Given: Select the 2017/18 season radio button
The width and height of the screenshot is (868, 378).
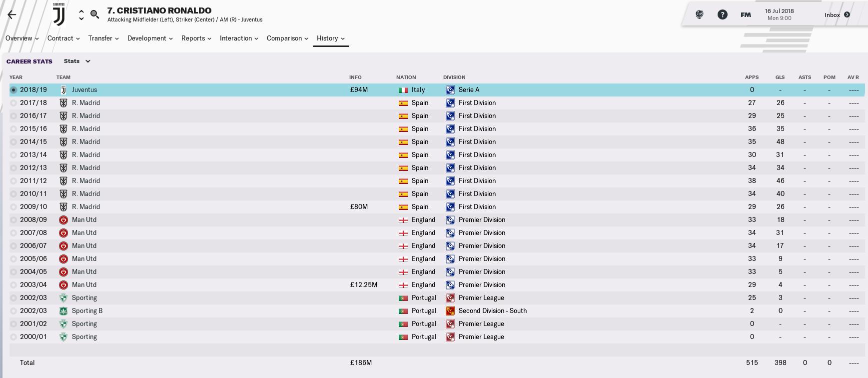Looking at the screenshot, I should [x=13, y=103].
